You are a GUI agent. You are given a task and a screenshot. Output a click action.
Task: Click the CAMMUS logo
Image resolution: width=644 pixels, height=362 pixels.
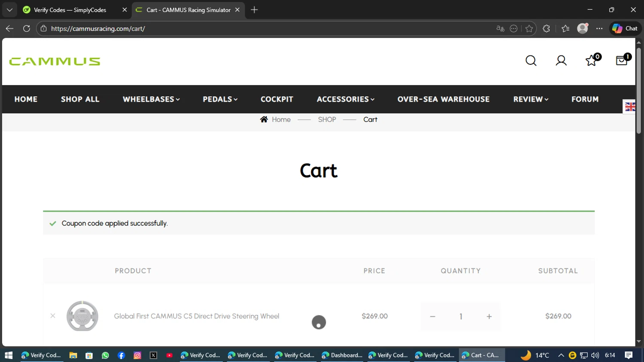pyautogui.click(x=55, y=61)
